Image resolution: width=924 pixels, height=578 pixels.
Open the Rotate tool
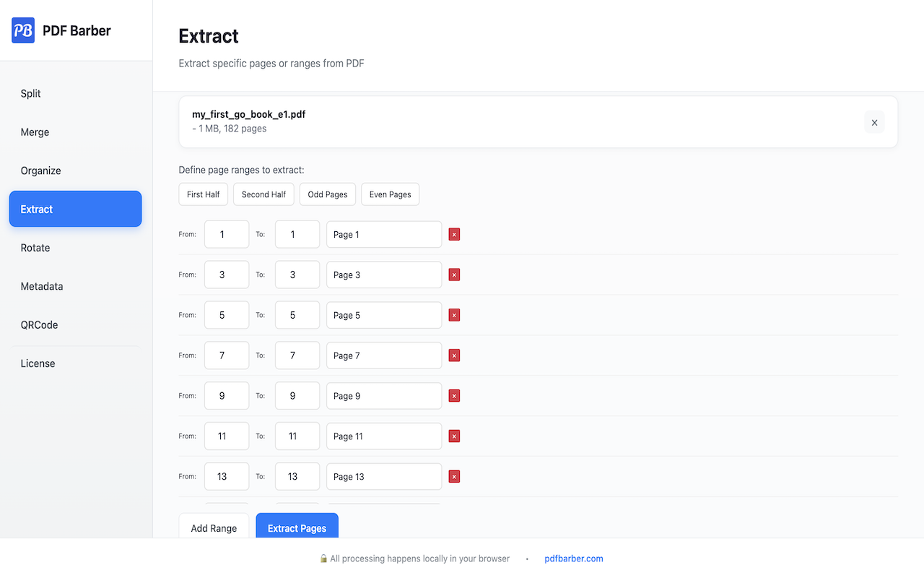click(x=35, y=248)
